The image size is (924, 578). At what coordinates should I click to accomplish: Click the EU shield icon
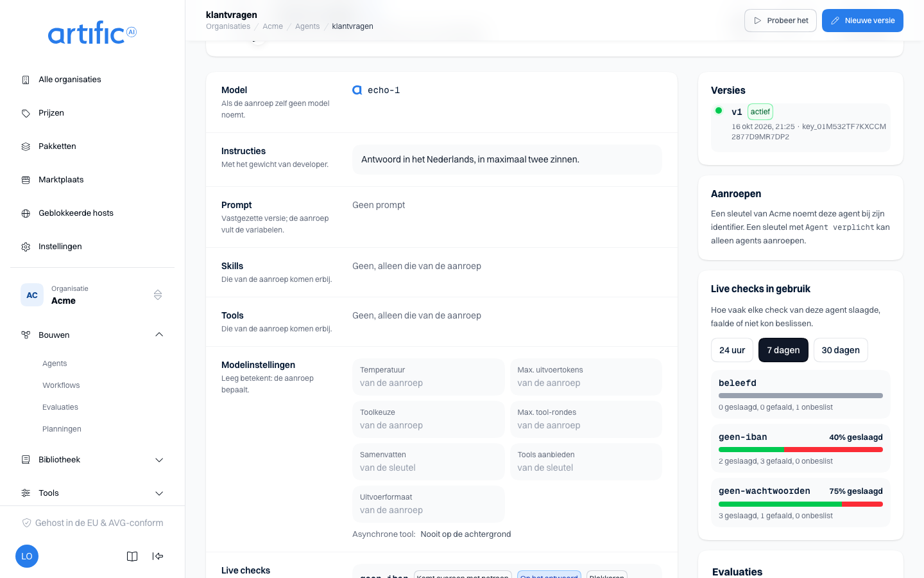tap(26, 523)
